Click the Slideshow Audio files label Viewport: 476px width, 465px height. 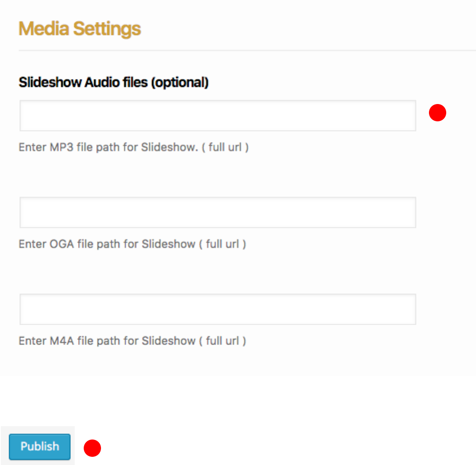(113, 82)
